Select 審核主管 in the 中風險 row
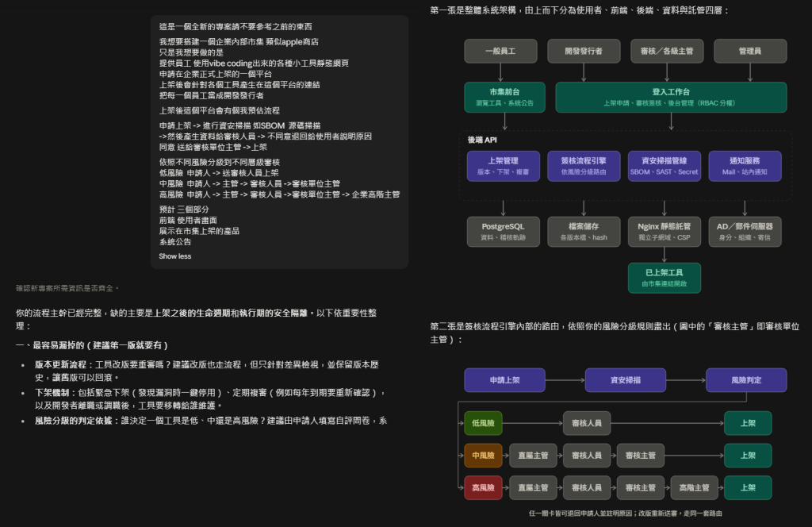 coord(641,456)
